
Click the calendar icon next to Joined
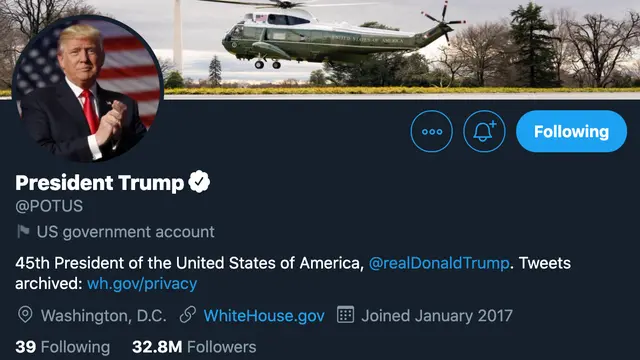[345, 314]
